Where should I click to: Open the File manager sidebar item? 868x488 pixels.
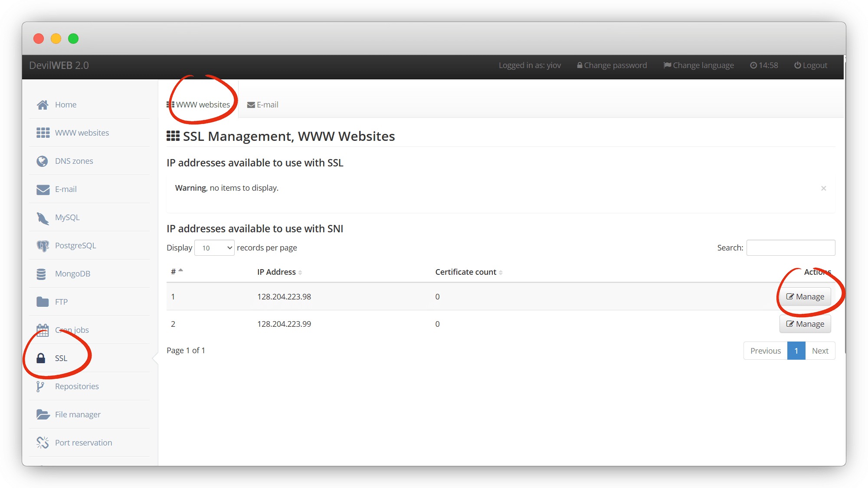pyautogui.click(x=78, y=415)
